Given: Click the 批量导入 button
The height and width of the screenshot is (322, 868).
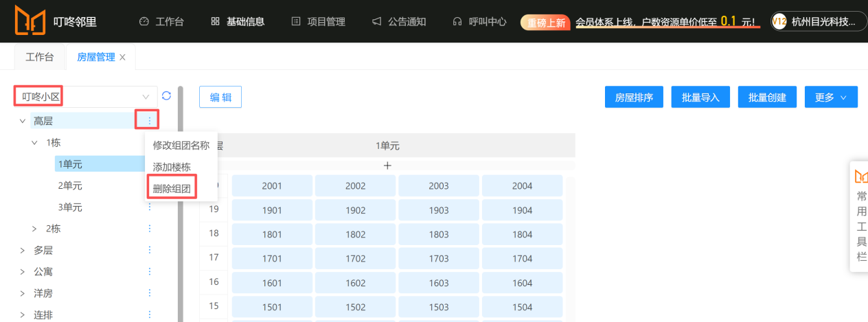Looking at the screenshot, I should point(700,97).
